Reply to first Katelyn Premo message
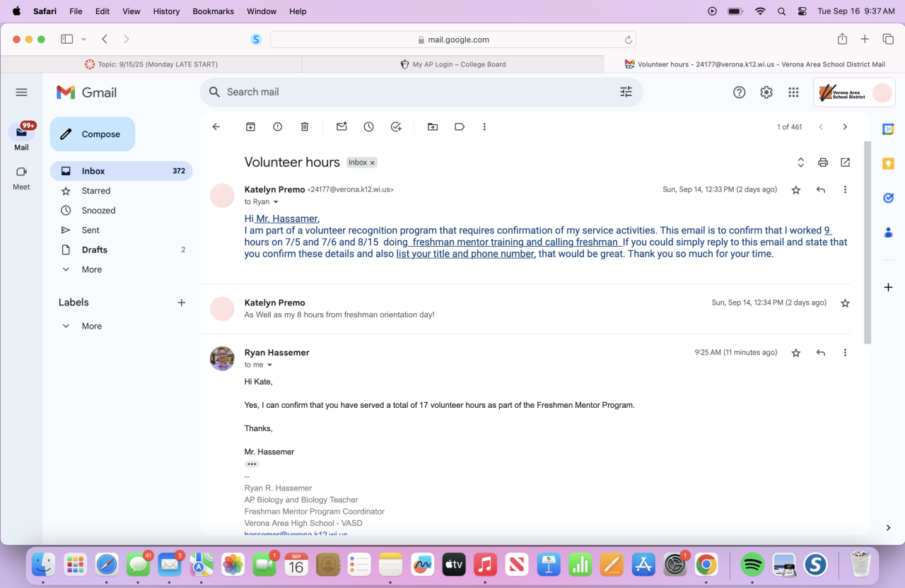Image resolution: width=905 pixels, height=588 pixels. click(x=821, y=189)
